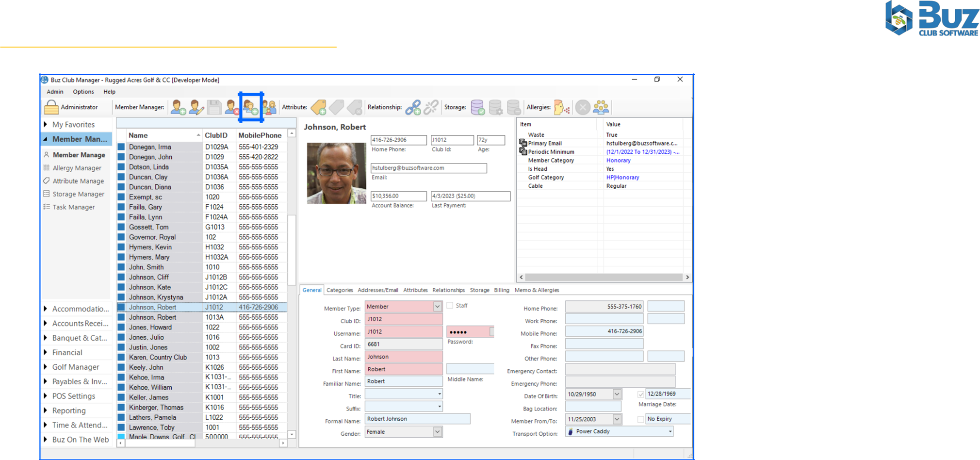Click the remove storage database icon
Screen dimensions: 980x460
click(513, 107)
